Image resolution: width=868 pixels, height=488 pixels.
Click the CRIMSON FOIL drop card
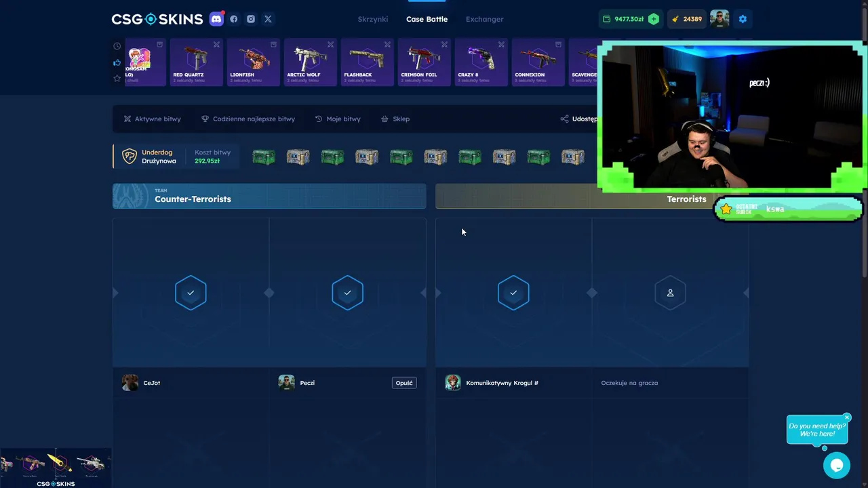tap(425, 62)
